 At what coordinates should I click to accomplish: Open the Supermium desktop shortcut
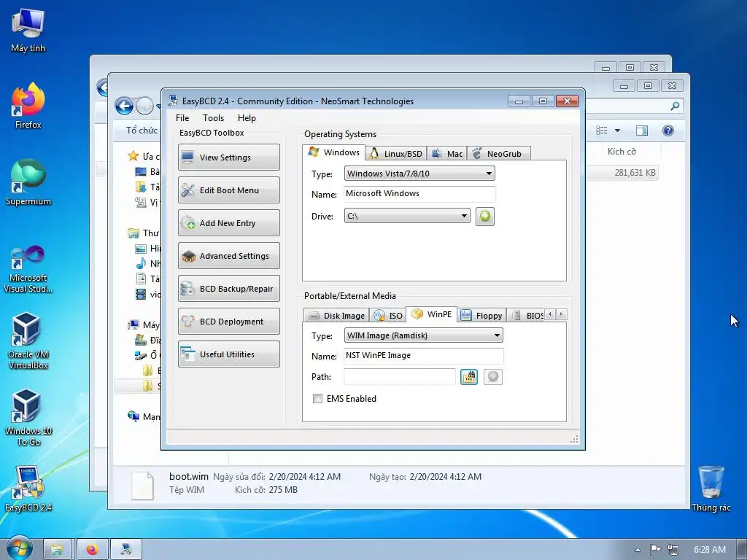(28, 182)
